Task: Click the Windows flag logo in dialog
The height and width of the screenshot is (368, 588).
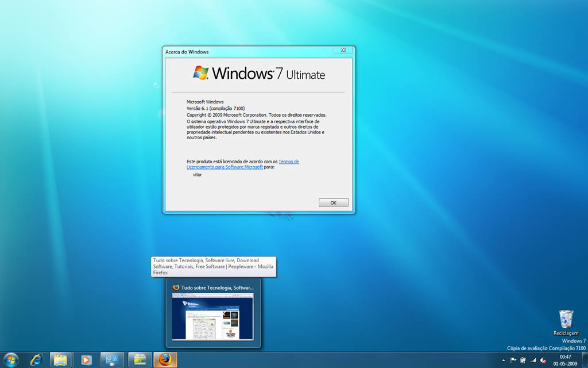Action: pyautogui.click(x=200, y=73)
